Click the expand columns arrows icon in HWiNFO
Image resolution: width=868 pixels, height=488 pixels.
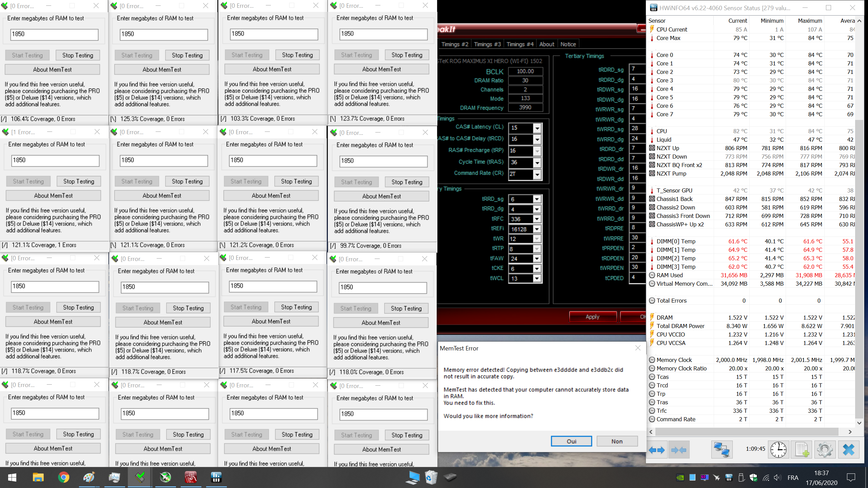pyautogui.click(x=657, y=450)
